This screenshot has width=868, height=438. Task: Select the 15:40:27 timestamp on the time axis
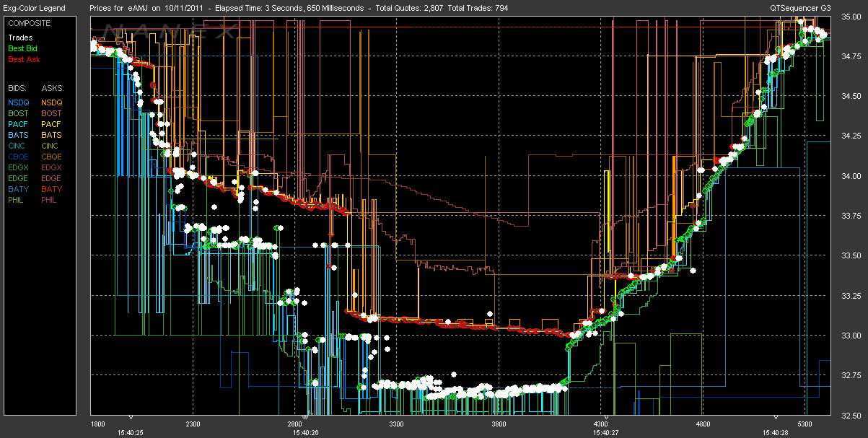click(x=607, y=433)
